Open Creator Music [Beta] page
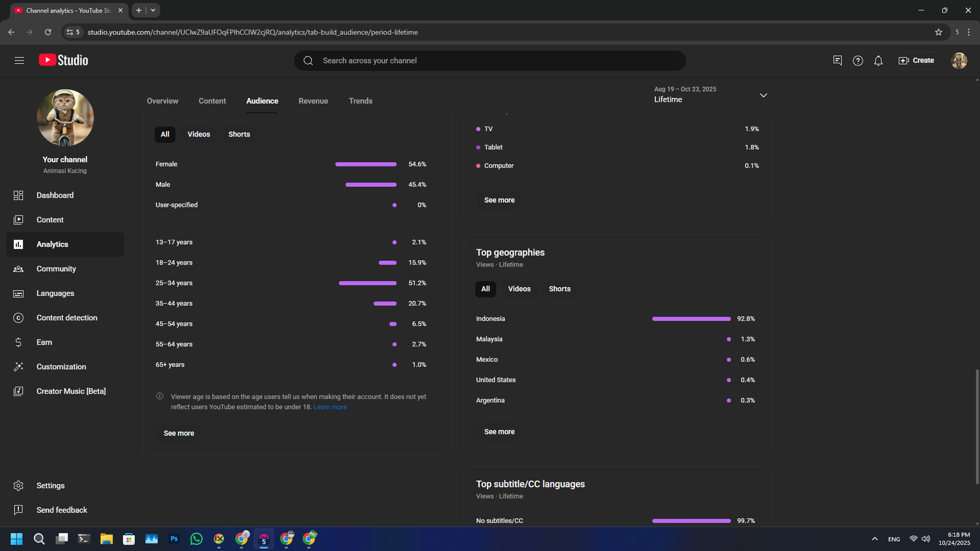Viewport: 980px width, 551px height. (x=70, y=391)
